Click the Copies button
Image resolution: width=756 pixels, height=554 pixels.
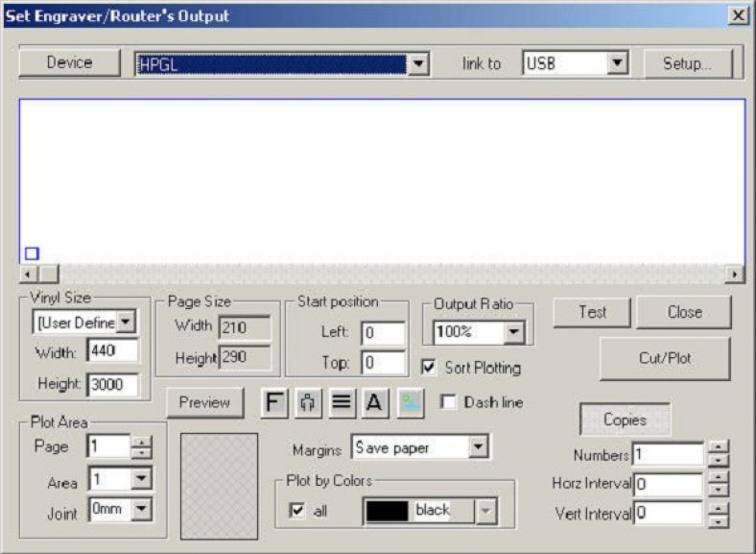click(x=625, y=420)
